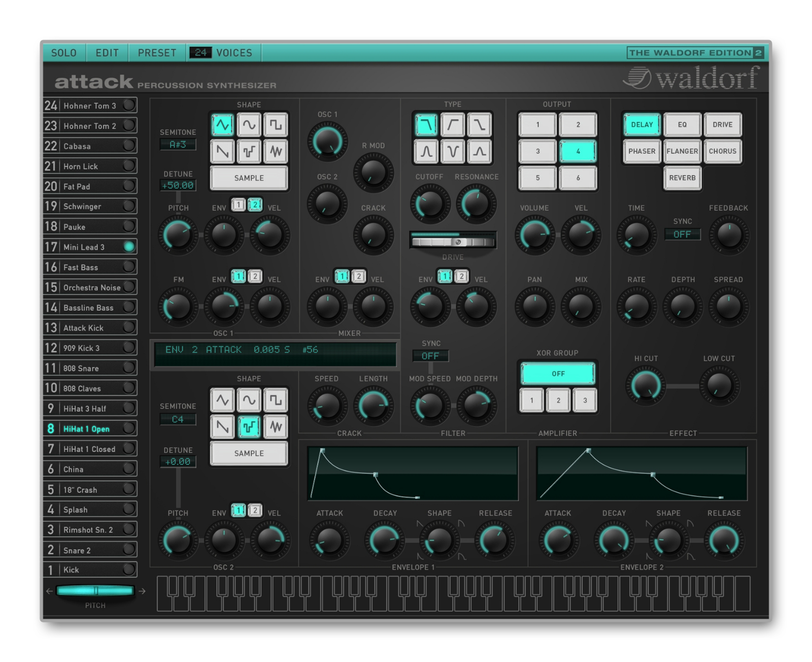Viewport: 812px width, 662px height.
Task: Select sample-and-hold shape in OSC 2
Action: [x=249, y=426]
